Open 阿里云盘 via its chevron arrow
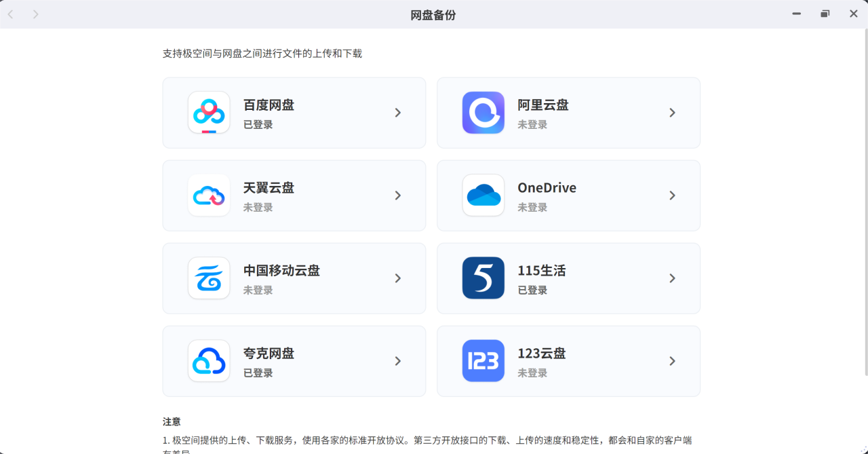The image size is (868, 454). coord(672,113)
